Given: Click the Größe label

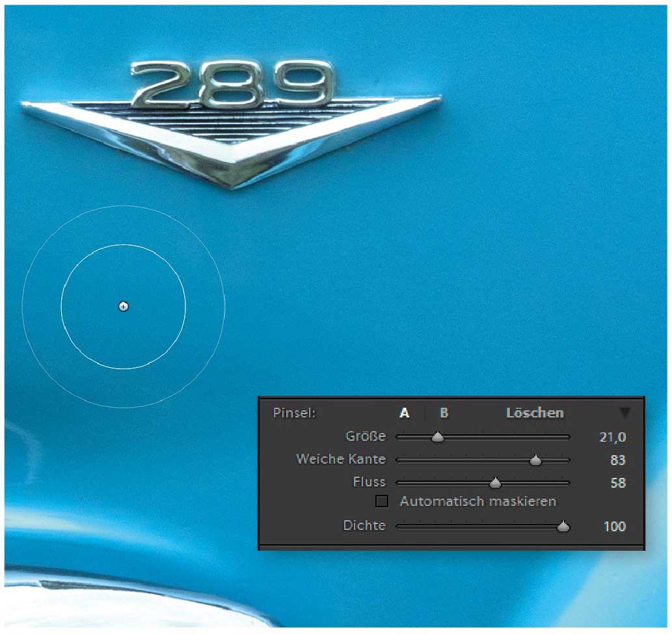Looking at the screenshot, I should pos(366,436).
